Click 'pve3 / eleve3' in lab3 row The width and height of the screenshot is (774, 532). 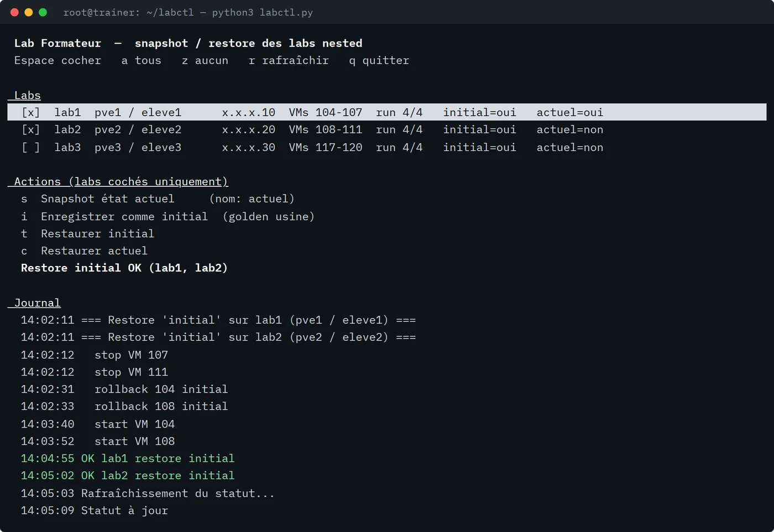click(138, 147)
